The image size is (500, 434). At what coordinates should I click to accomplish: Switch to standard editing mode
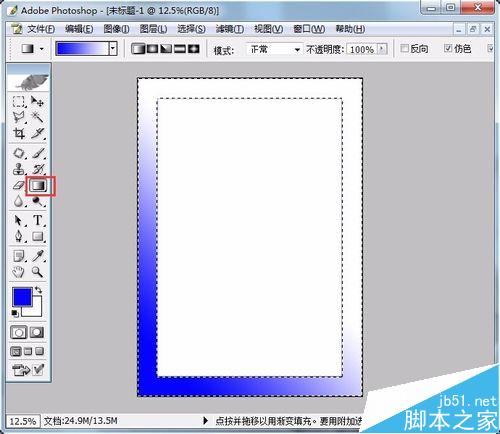[19, 333]
